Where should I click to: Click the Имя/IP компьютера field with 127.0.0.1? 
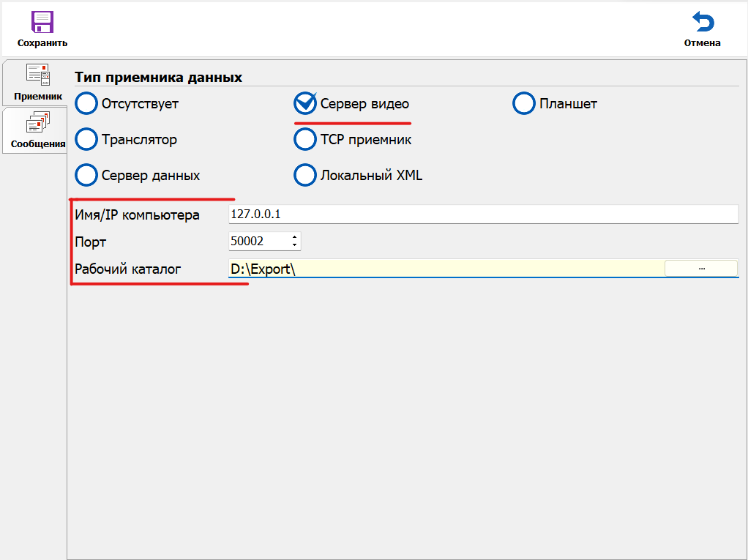[483, 214]
